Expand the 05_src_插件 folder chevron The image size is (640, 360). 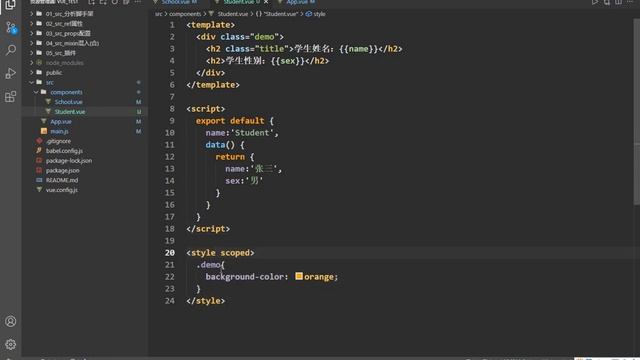[31, 53]
